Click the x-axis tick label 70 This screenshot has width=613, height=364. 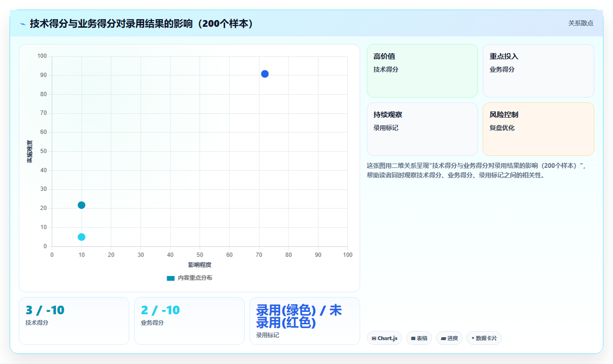coord(259,255)
